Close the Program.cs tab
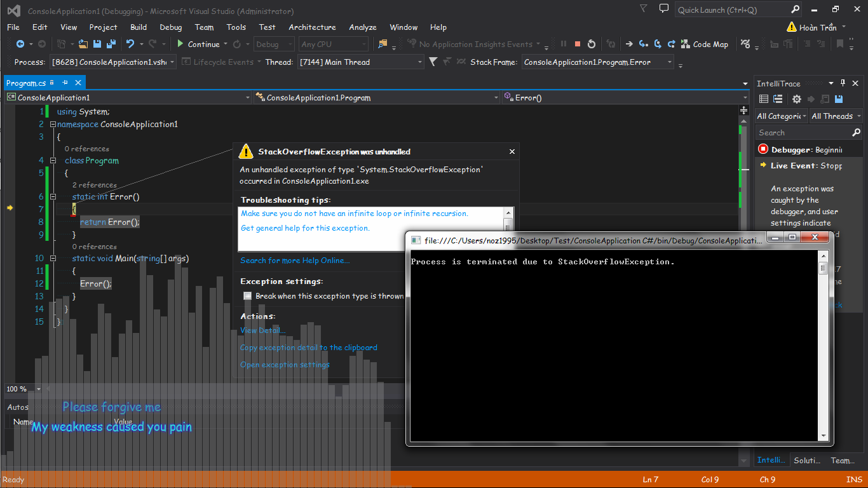This screenshot has height=488, width=868. [x=78, y=83]
